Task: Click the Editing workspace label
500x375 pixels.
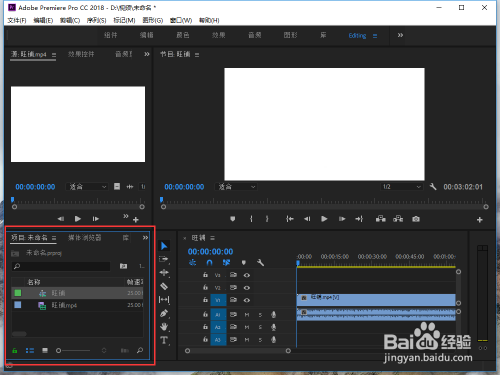Action: 357,36
